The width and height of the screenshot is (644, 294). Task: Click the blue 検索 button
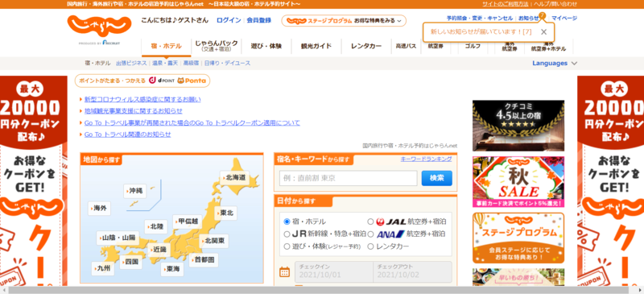tap(436, 178)
